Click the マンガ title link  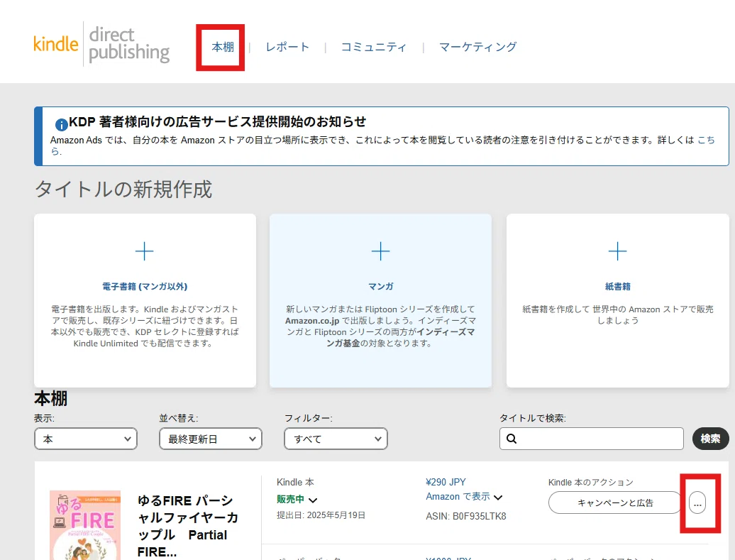click(380, 287)
